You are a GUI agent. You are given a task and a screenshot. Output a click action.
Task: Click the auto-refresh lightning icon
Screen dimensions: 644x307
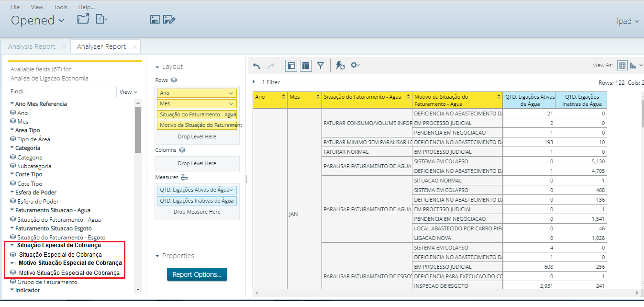click(x=339, y=66)
